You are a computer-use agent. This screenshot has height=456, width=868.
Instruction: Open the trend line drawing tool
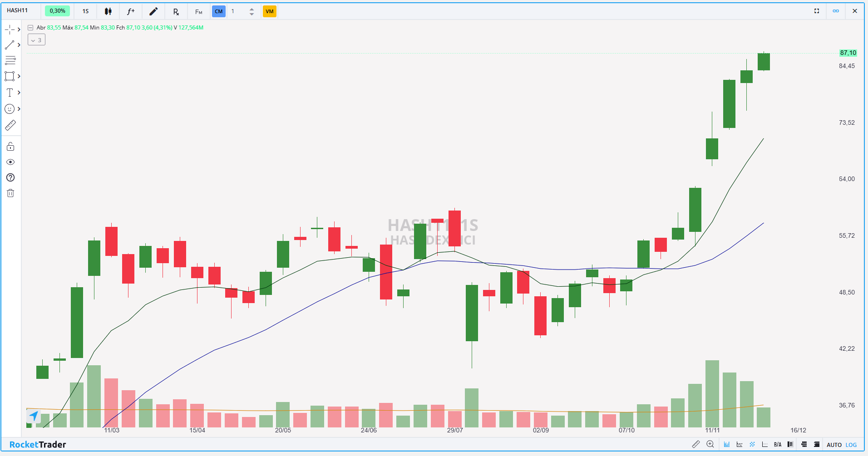[x=10, y=44]
